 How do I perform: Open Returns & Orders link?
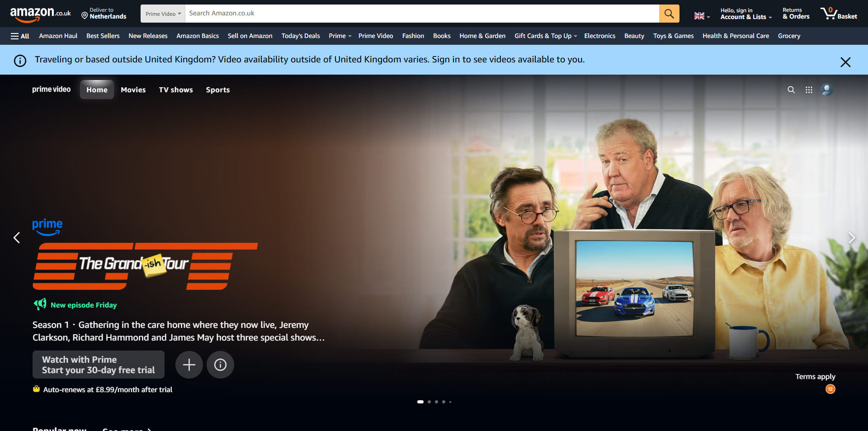click(x=796, y=14)
